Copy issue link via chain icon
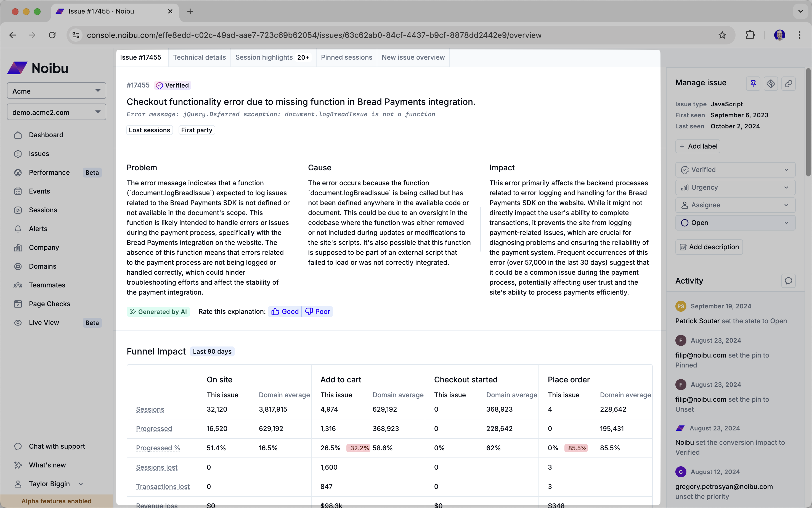The width and height of the screenshot is (812, 508). [789, 83]
